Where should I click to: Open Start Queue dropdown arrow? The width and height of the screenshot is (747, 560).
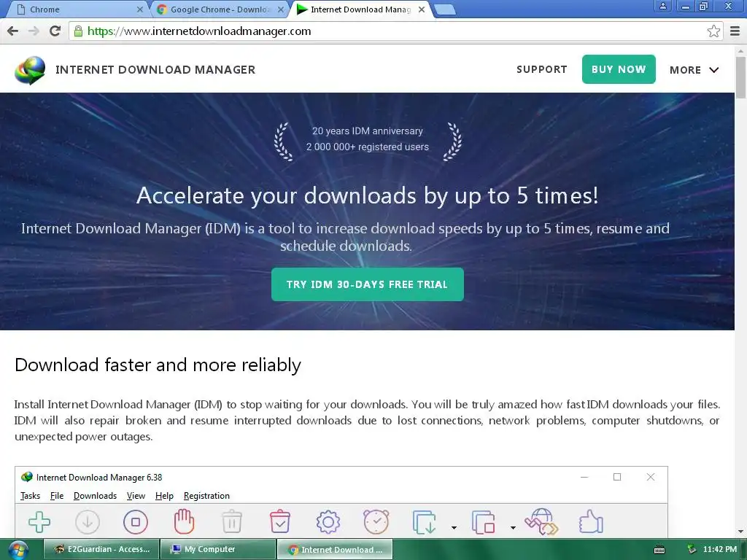[454, 527]
